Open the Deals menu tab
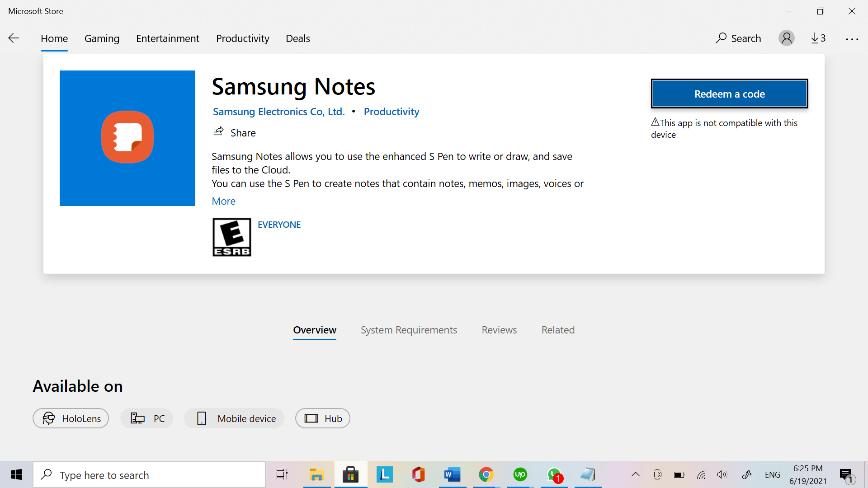The image size is (868, 488). (297, 38)
